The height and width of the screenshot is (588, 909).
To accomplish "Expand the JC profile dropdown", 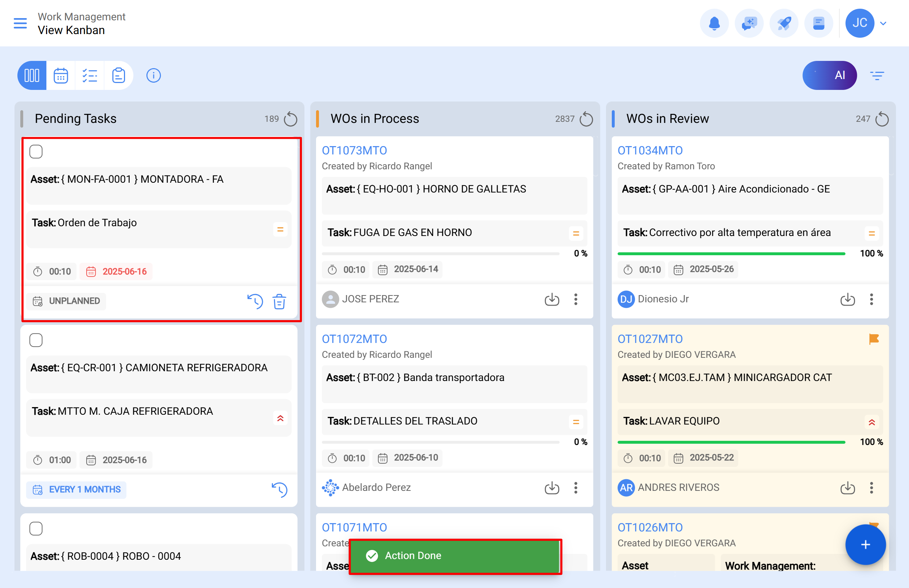I will coord(883,23).
